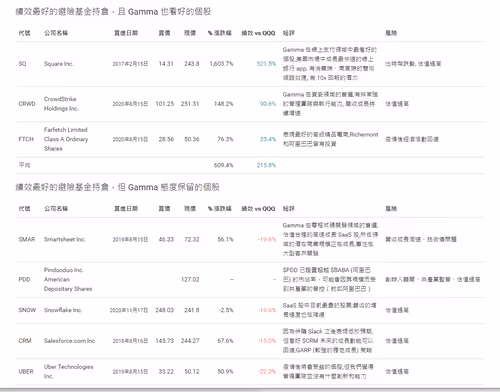Viewport: 500px width, 392px height.
Task: Select the 50.9% gain value
Action: [225, 371]
